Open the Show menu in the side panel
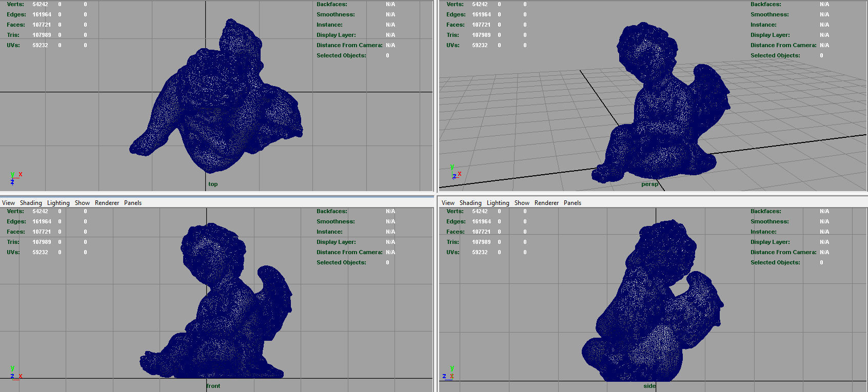 tap(522, 203)
